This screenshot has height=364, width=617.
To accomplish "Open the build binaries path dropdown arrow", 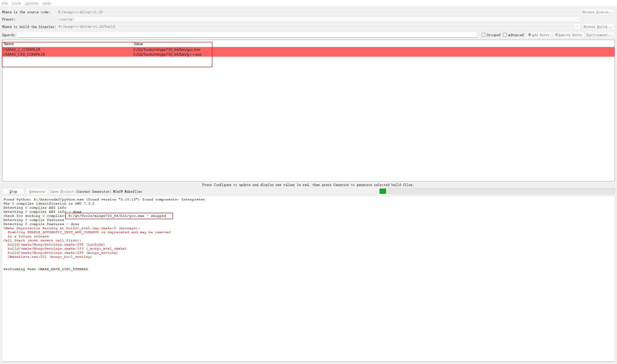I will [x=577, y=26].
